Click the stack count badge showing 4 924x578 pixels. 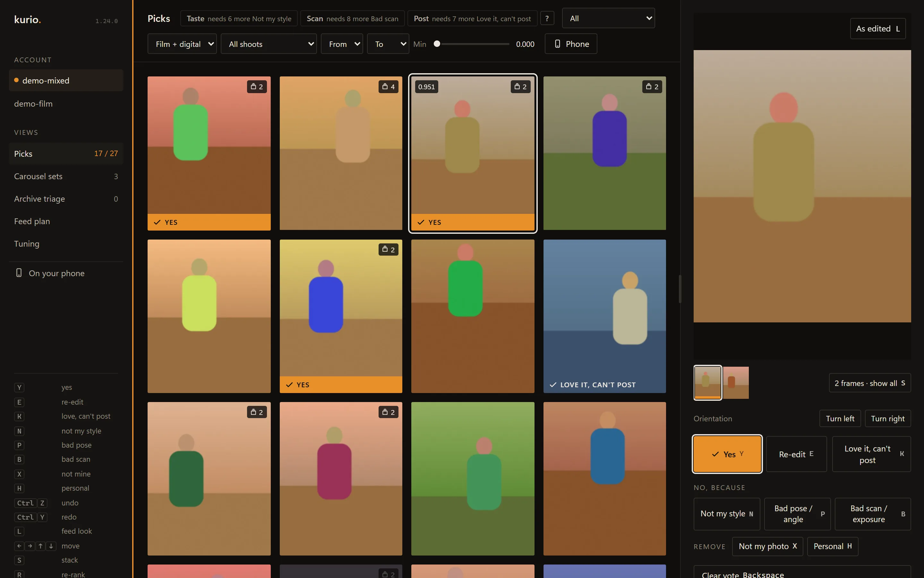tap(389, 87)
